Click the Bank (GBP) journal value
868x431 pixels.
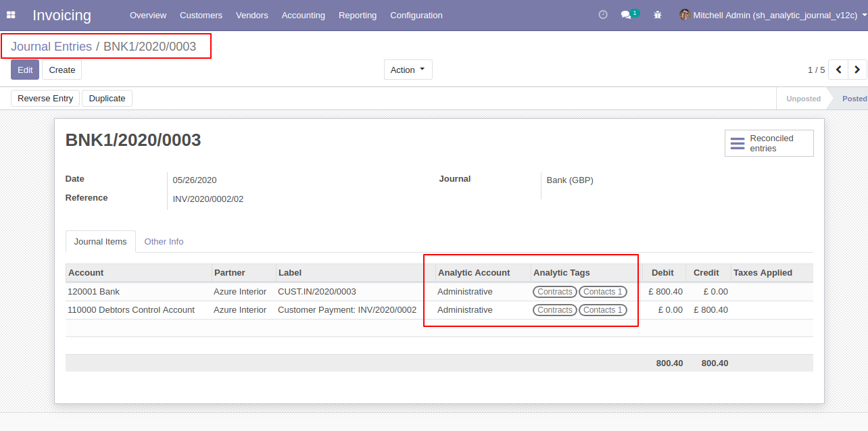coord(570,180)
